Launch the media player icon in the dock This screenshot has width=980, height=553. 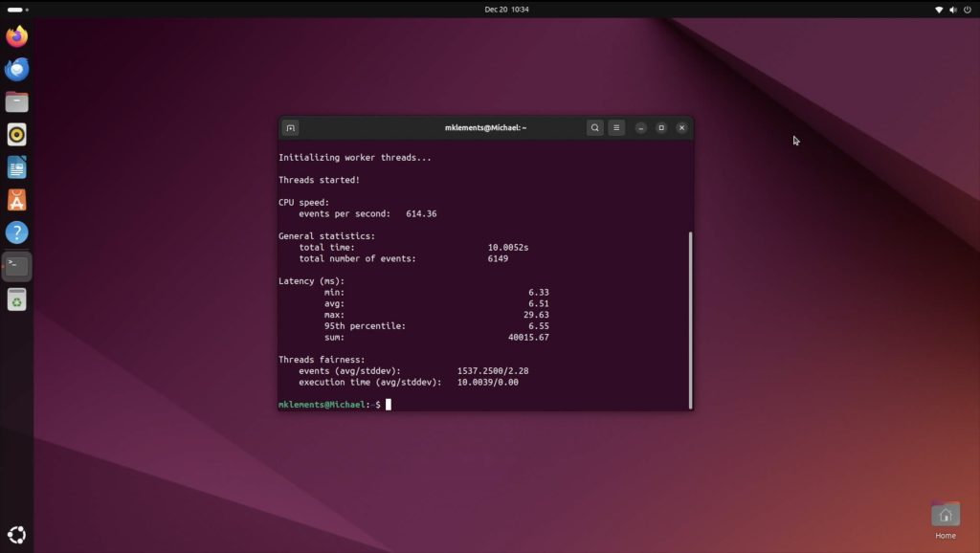coord(15,134)
